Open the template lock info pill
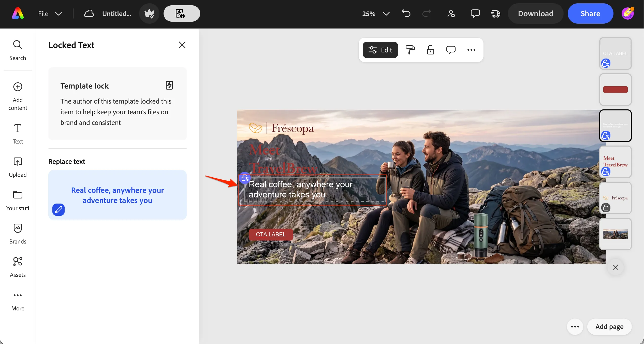Screen dimensions: 644x344 [182, 13]
